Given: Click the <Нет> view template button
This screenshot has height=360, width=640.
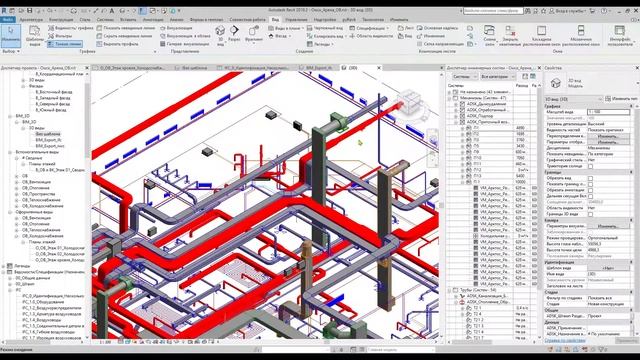Looking at the screenshot, I should click(x=608, y=268).
